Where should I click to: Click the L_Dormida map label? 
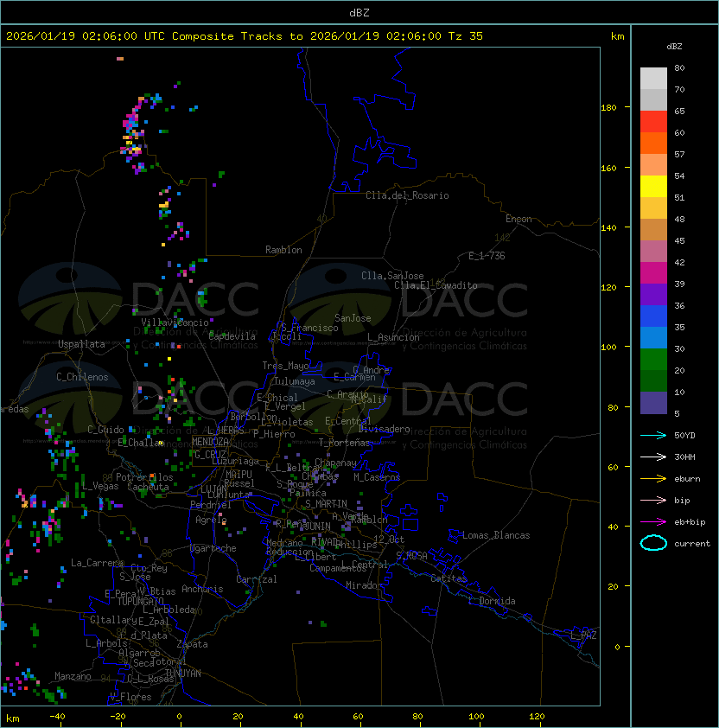pos(492,601)
